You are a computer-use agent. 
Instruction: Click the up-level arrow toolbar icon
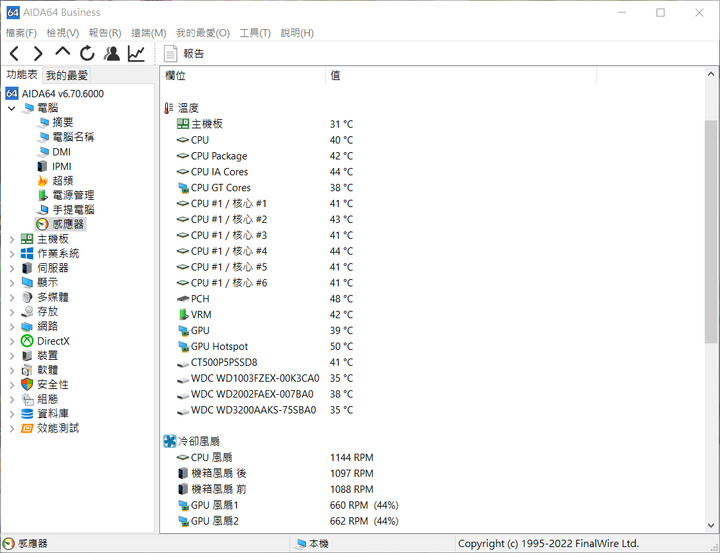(62, 52)
